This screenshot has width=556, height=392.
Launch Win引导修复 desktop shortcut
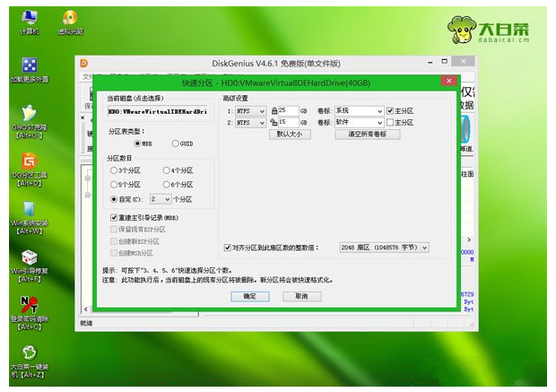(x=29, y=266)
